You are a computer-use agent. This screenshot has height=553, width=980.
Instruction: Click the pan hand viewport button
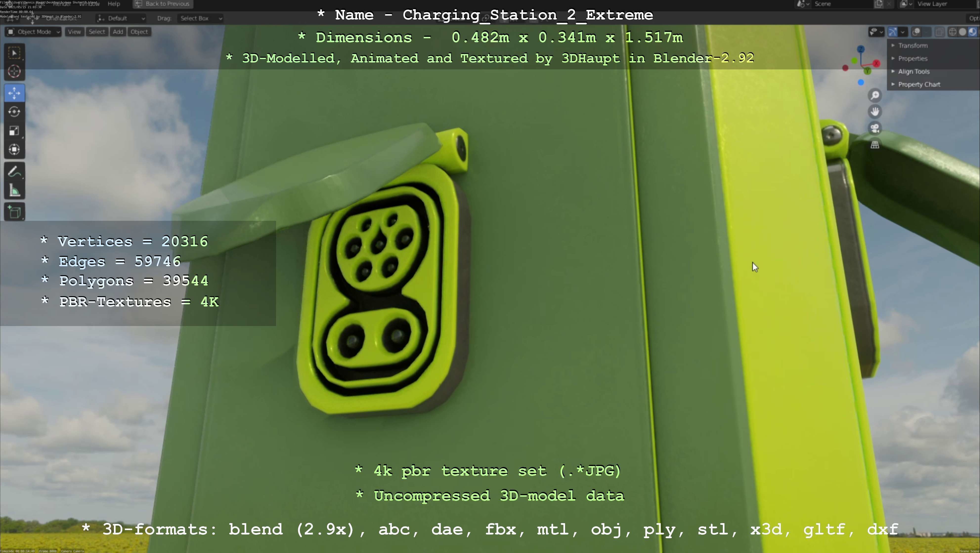point(875,111)
